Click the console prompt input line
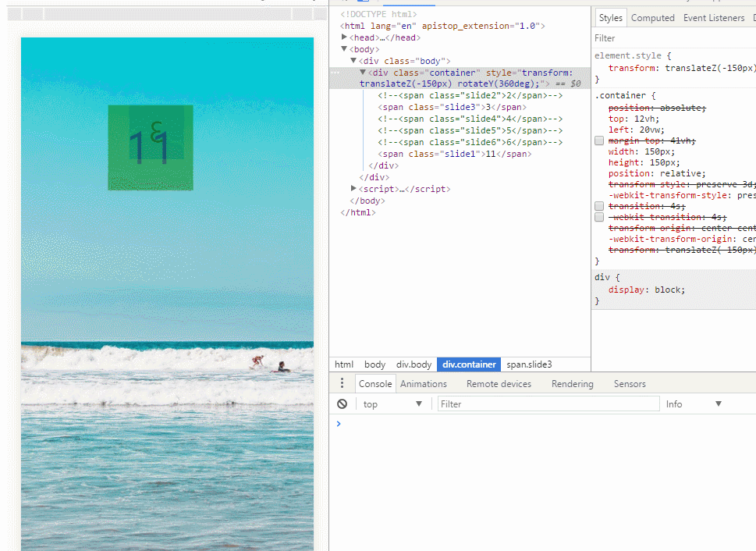 545,424
